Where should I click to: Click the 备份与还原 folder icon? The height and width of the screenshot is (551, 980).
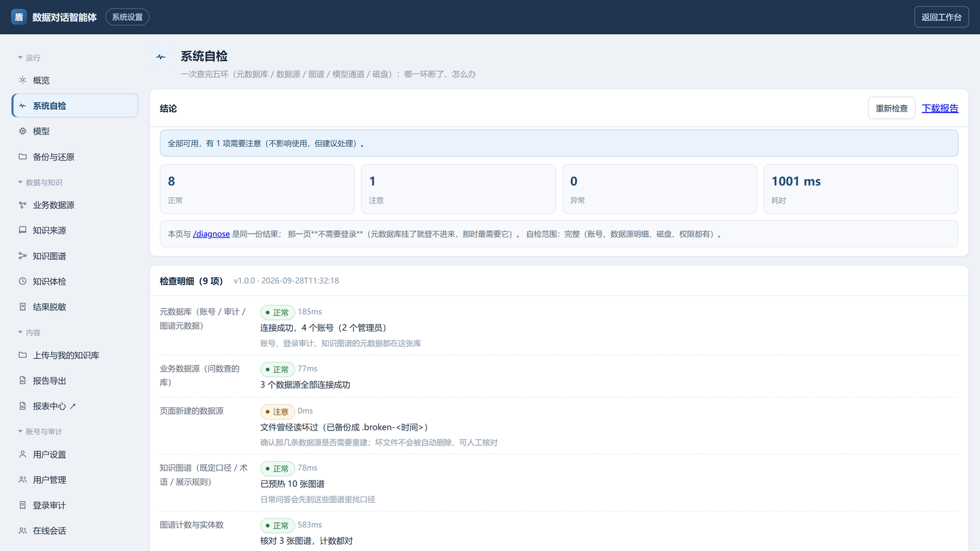[23, 157]
